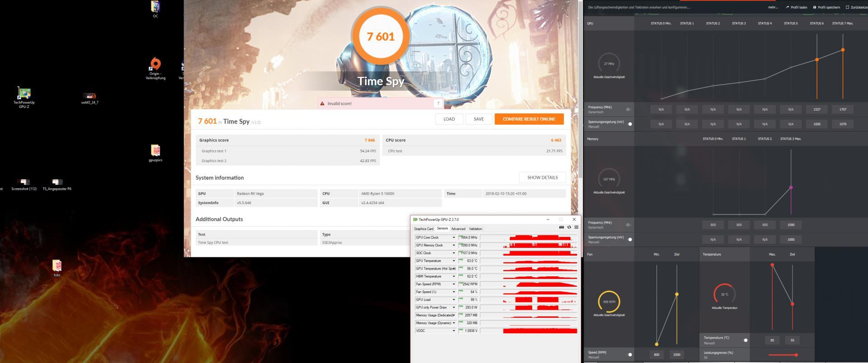Viewport: 868px width, 363px height.
Task: Click the Profil speichern disk icon
Action: pyautogui.click(x=815, y=7)
